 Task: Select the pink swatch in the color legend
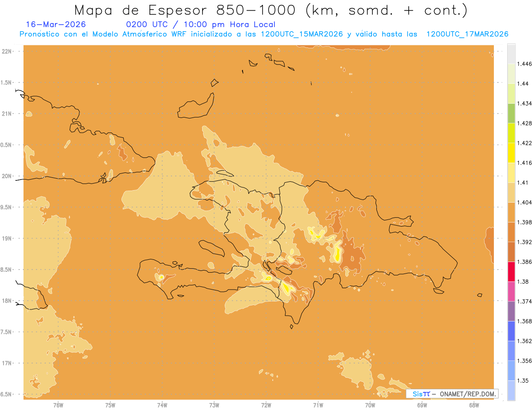point(511,292)
